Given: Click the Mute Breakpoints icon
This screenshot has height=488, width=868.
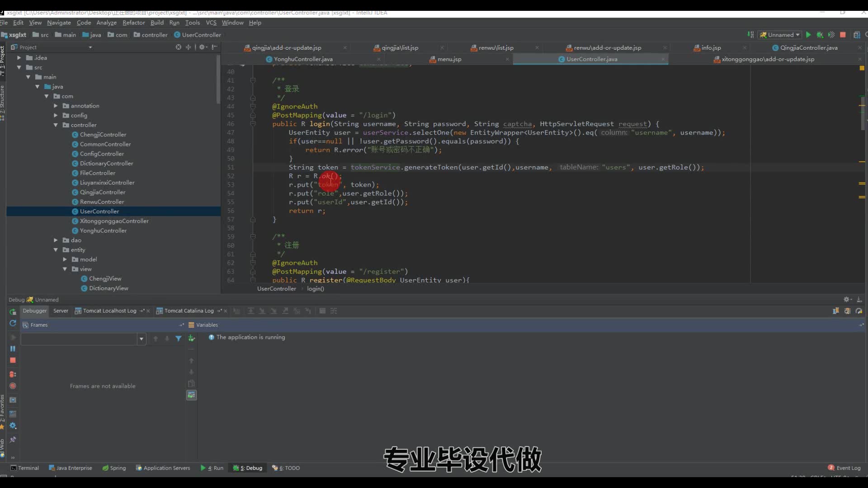Looking at the screenshot, I should point(13,386).
